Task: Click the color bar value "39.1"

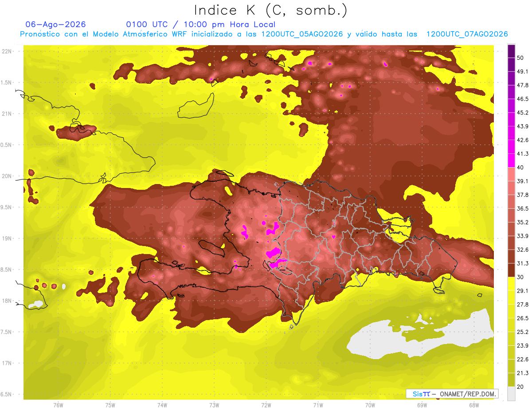Action: (x=522, y=181)
